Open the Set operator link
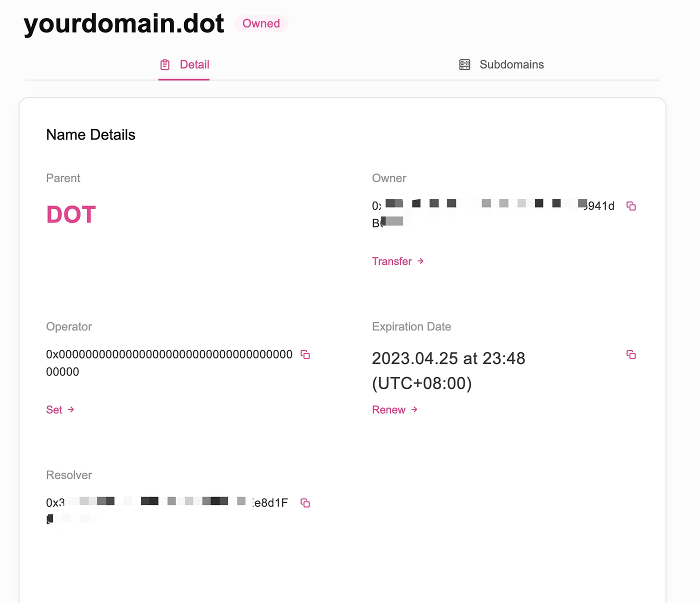The width and height of the screenshot is (700, 603). point(54,409)
